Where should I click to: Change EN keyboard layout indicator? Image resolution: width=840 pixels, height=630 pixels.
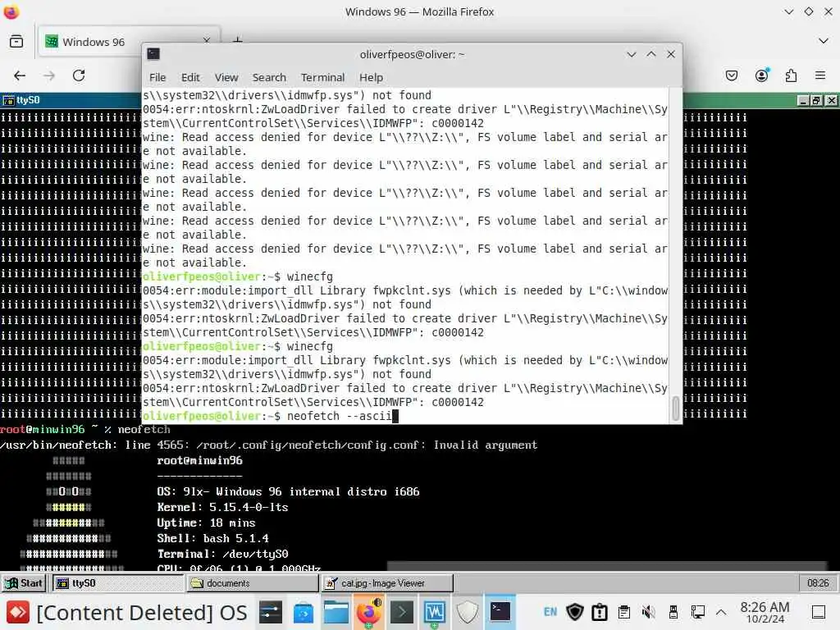coord(550,612)
